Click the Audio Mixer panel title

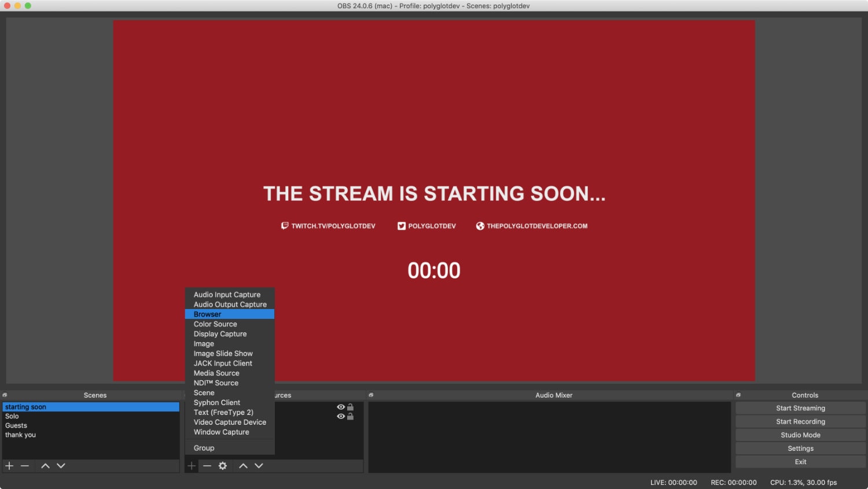[554, 395]
